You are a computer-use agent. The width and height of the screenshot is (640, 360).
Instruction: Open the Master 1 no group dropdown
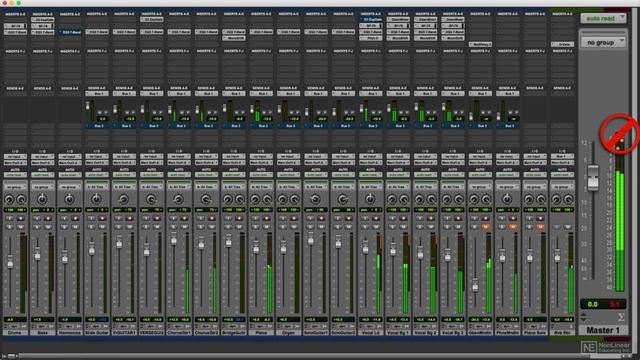tap(603, 42)
